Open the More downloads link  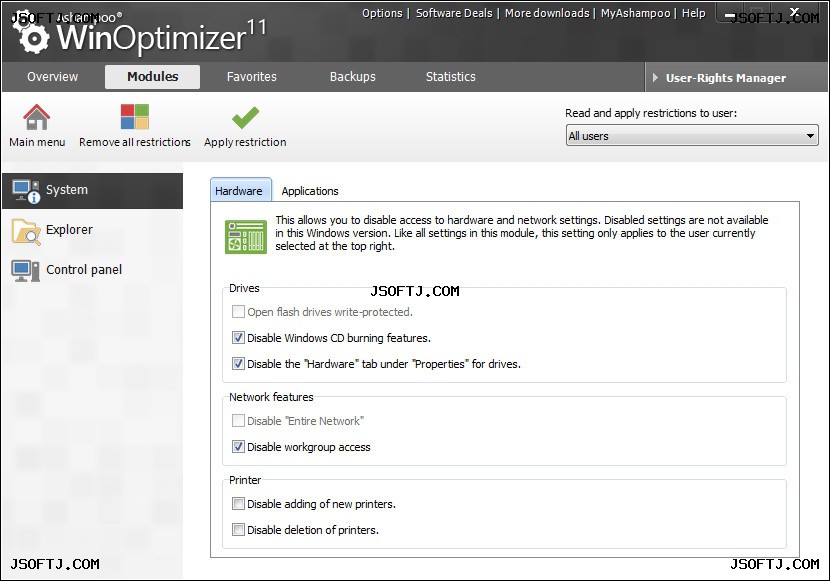(x=547, y=13)
